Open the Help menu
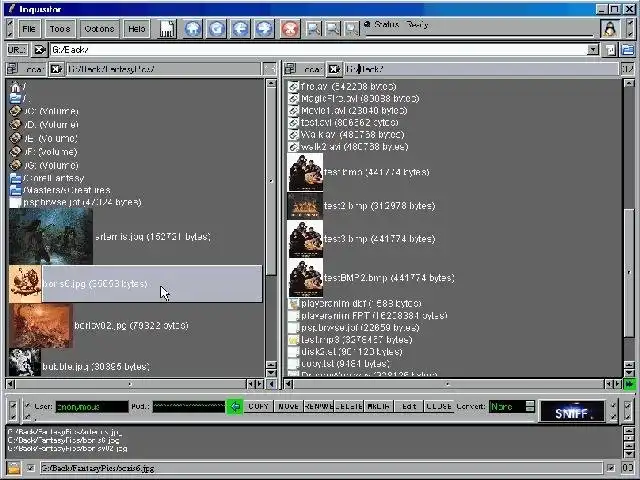640x480 pixels. [x=137, y=29]
